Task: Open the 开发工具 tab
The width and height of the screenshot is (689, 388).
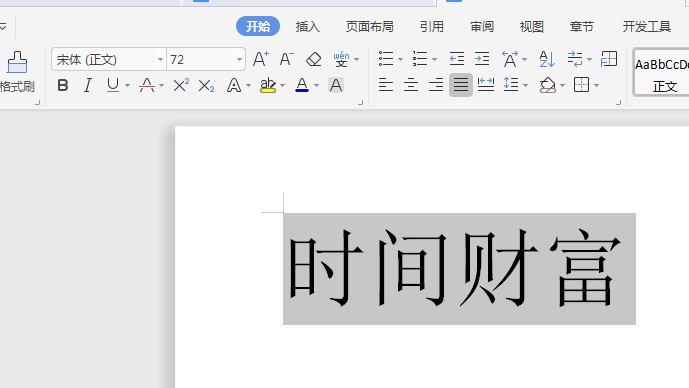Action: (647, 27)
